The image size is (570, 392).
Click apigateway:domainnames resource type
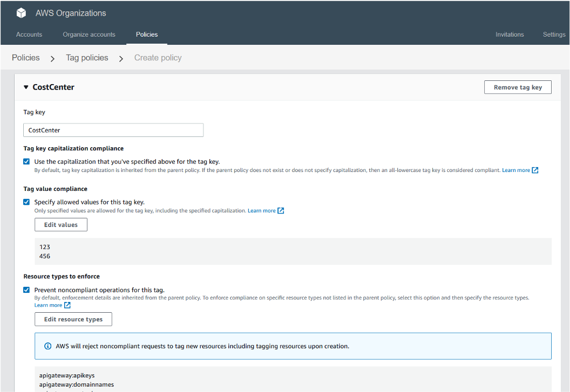pyautogui.click(x=77, y=384)
